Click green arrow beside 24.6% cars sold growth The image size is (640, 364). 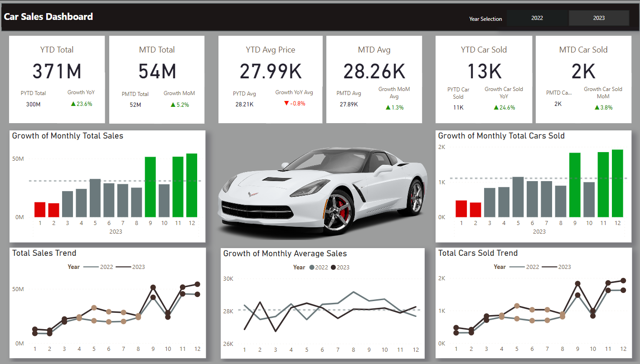coord(495,107)
